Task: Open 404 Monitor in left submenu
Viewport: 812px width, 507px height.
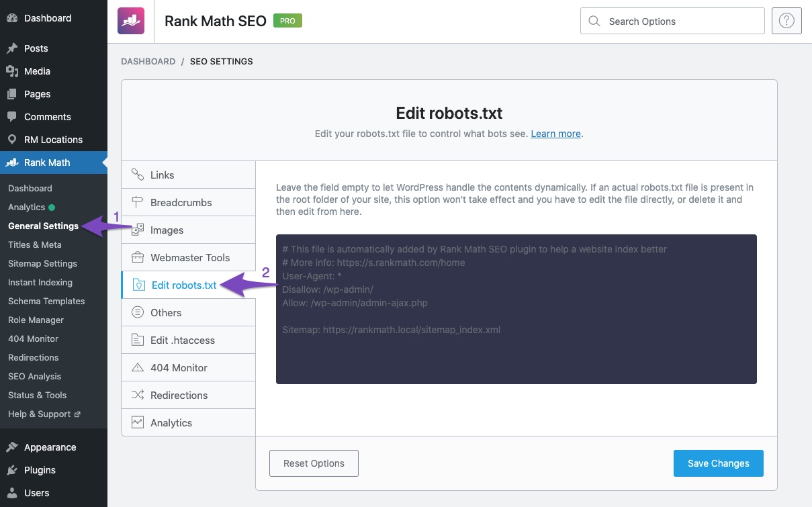Action: [34, 339]
